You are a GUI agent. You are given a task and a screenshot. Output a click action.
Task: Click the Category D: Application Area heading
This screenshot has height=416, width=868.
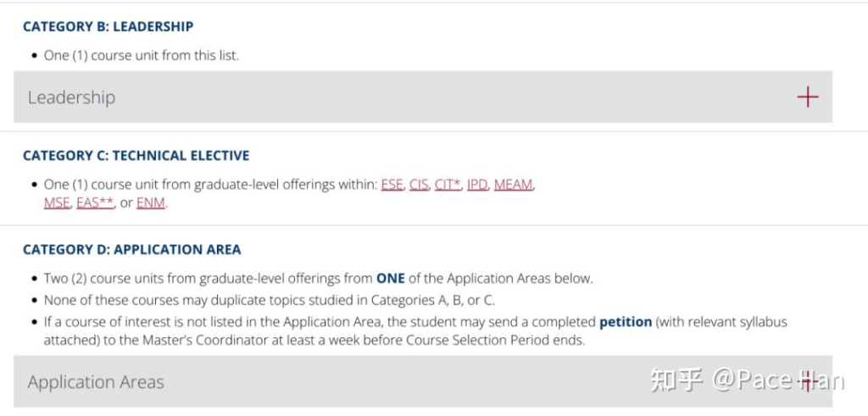pos(131,249)
